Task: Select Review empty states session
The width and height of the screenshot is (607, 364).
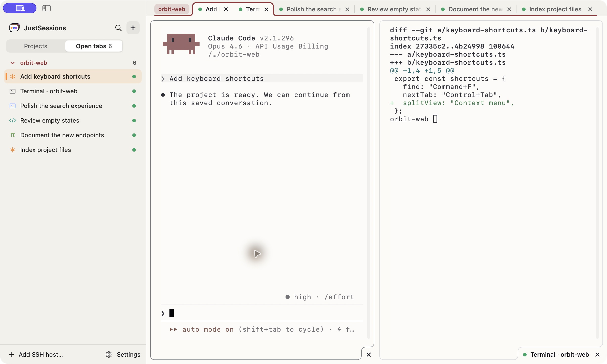Action: [x=73, y=121]
